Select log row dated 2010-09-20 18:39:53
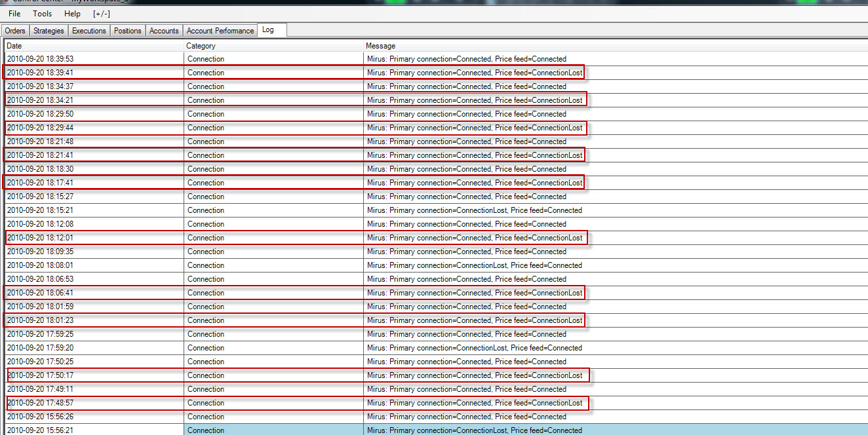Screen dimensions: 868x435 click(x=436, y=59)
